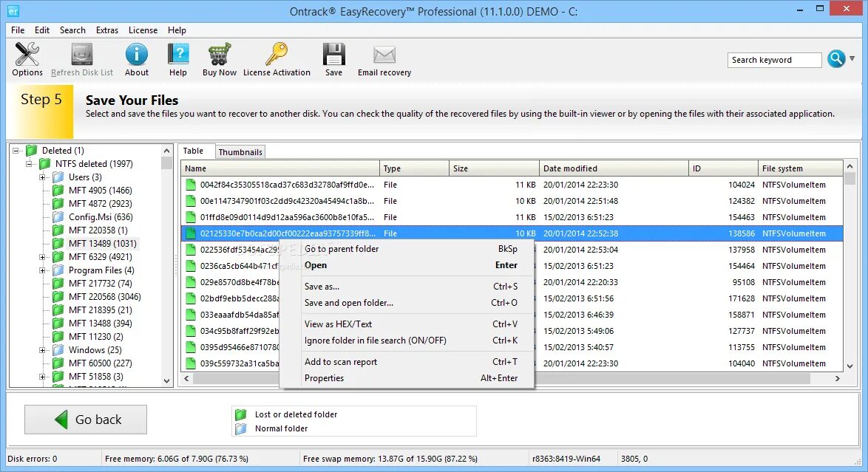The width and height of the screenshot is (868, 472).
Task: Select MFT 11230 (2) folder icon
Action: coord(58,336)
